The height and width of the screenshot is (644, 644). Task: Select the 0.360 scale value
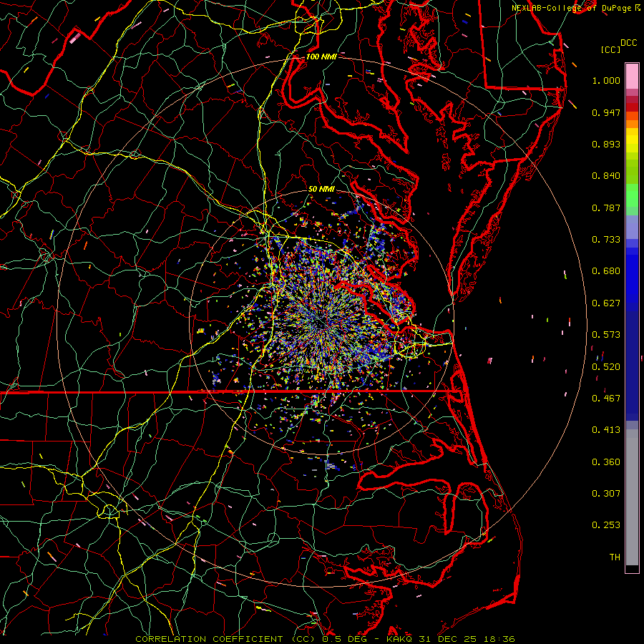pos(606,462)
